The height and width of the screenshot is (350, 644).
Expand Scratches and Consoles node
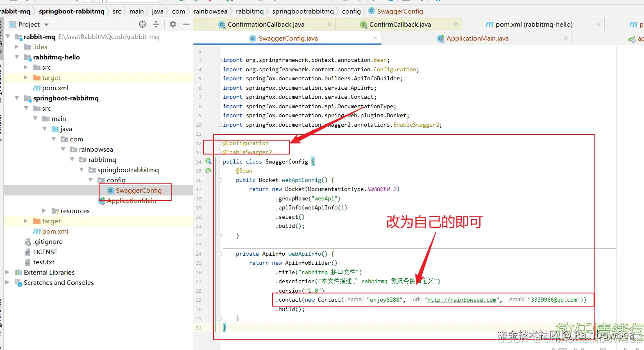pos(7,282)
